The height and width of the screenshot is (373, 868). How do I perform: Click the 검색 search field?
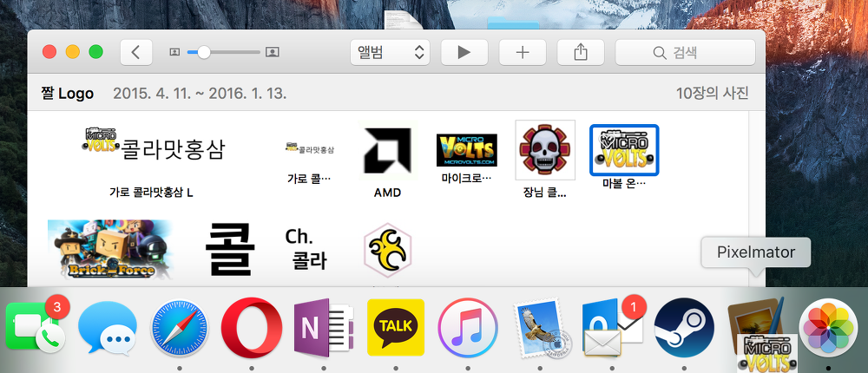click(x=685, y=52)
